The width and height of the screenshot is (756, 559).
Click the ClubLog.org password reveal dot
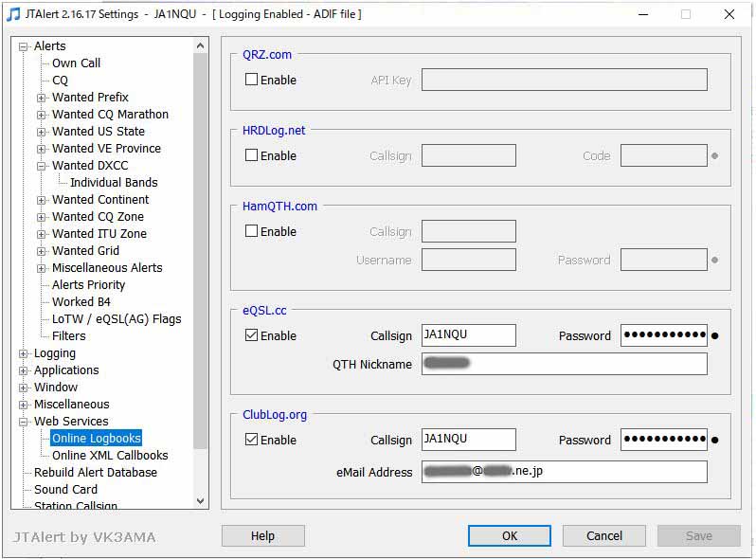pyautogui.click(x=714, y=440)
